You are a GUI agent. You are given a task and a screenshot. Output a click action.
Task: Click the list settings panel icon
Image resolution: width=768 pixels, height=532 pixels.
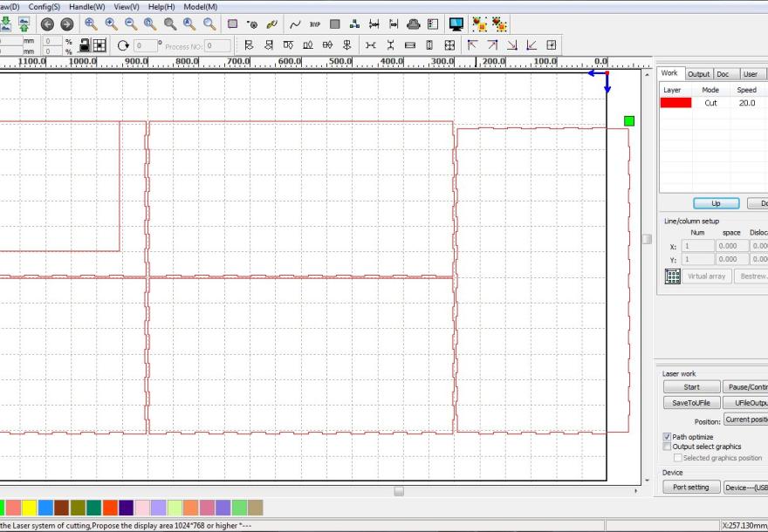pyautogui.click(x=433, y=24)
